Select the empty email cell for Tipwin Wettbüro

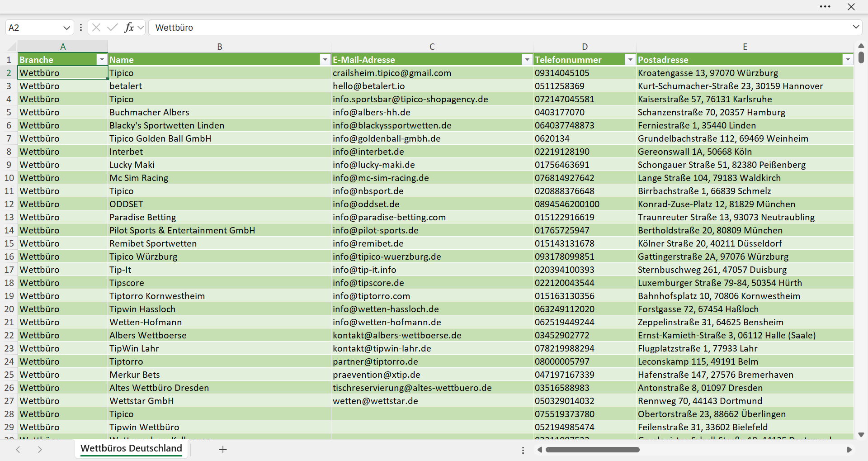pos(432,427)
